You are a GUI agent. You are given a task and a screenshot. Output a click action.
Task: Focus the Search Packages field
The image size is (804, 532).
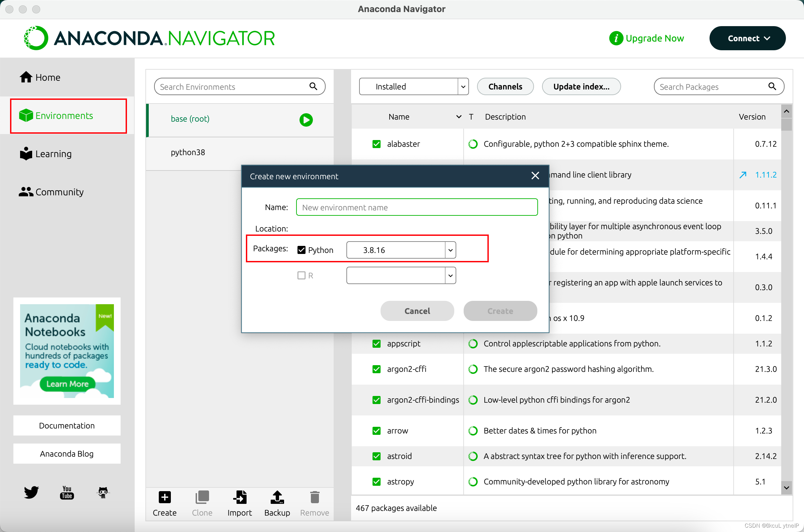[719, 87]
